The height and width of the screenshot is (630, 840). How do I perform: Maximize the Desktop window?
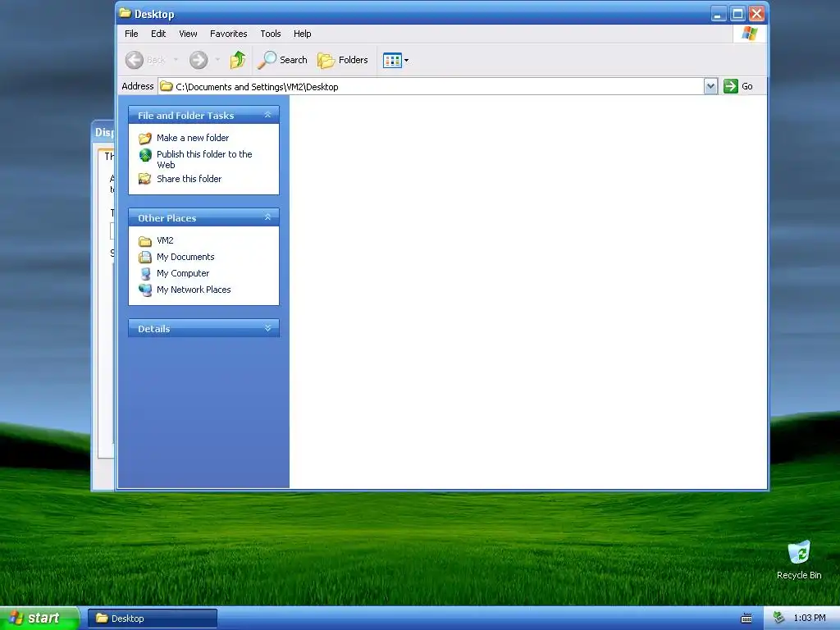click(x=737, y=13)
